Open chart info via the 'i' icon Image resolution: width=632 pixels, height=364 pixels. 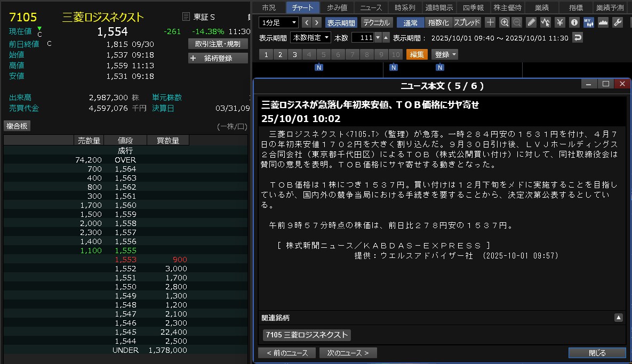tap(574, 22)
